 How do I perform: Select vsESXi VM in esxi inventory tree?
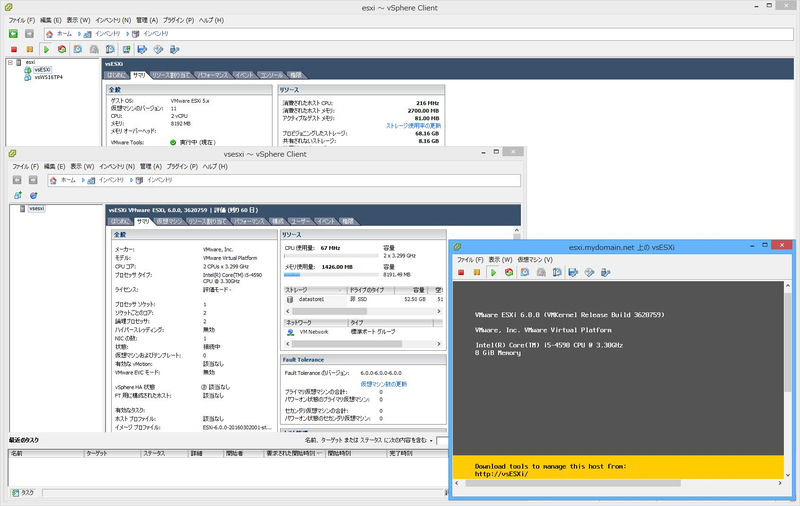(x=42, y=69)
